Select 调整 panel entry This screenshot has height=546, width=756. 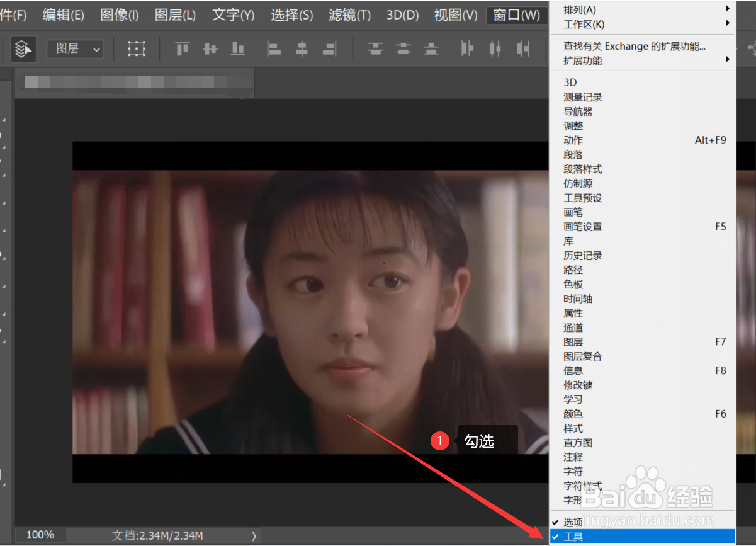point(642,126)
